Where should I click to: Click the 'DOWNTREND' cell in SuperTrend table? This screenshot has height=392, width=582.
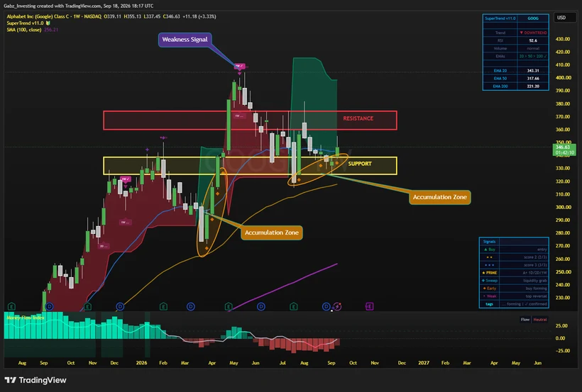tap(533, 33)
